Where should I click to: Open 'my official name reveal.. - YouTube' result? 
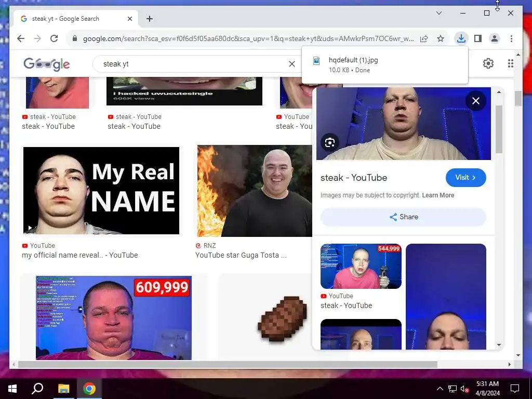tap(79, 255)
